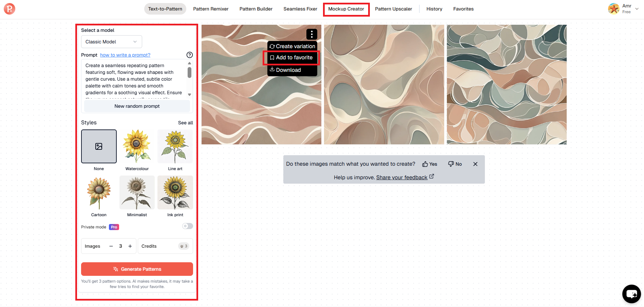Switch to the Pattern Builder tab
The image size is (644, 307).
[x=256, y=9]
